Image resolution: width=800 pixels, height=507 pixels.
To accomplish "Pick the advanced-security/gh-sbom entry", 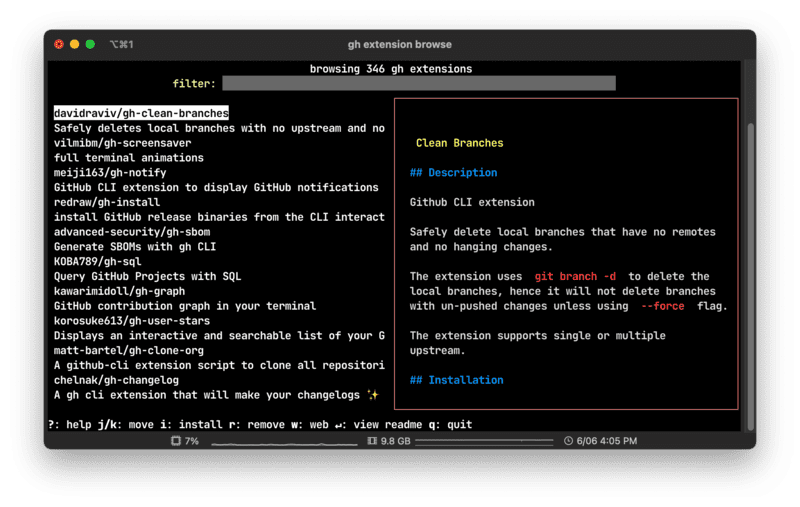I will click(x=131, y=232).
